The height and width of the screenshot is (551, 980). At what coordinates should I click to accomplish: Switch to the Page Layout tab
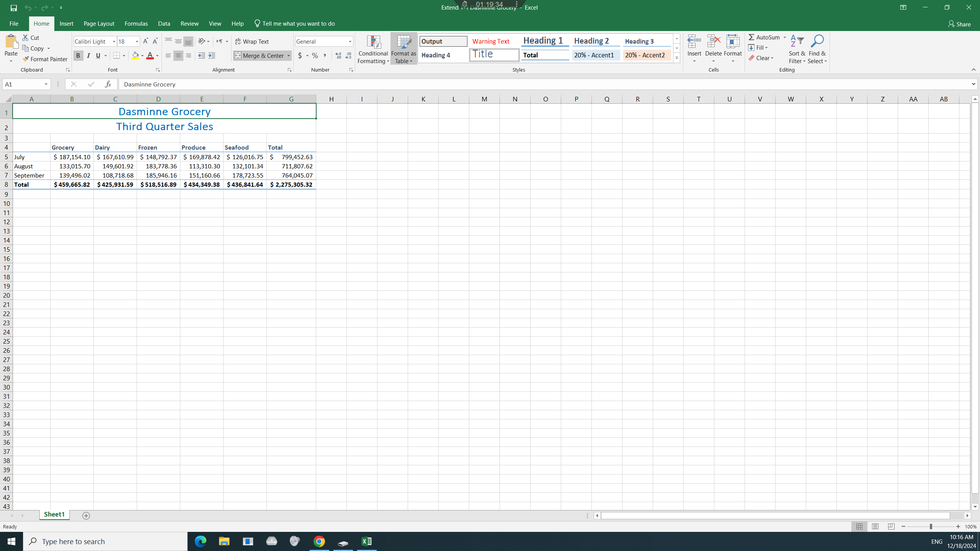99,24
